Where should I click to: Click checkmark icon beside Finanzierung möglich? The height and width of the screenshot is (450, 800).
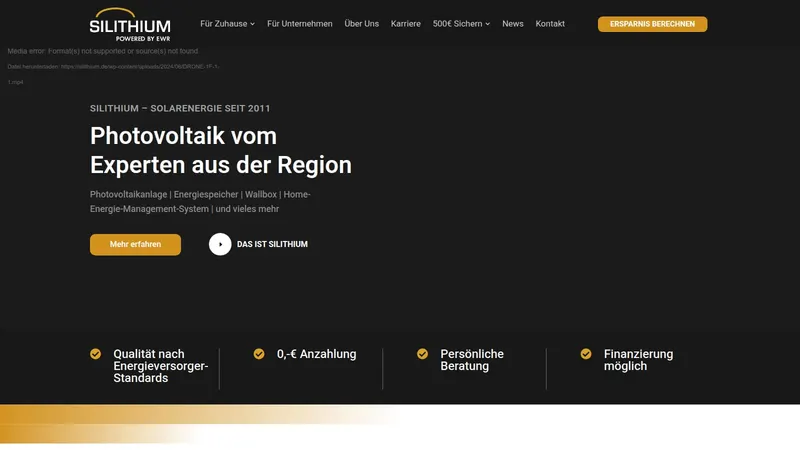(586, 354)
